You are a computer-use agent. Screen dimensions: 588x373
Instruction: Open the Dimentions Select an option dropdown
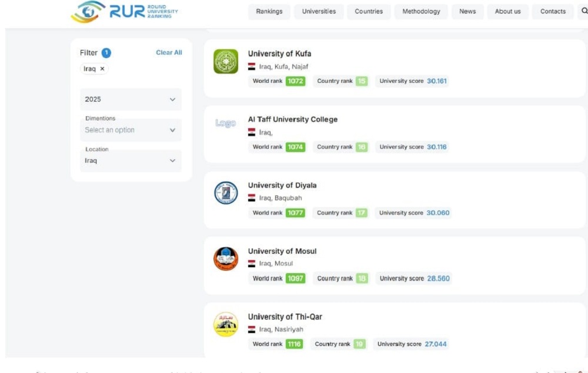point(131,130)
